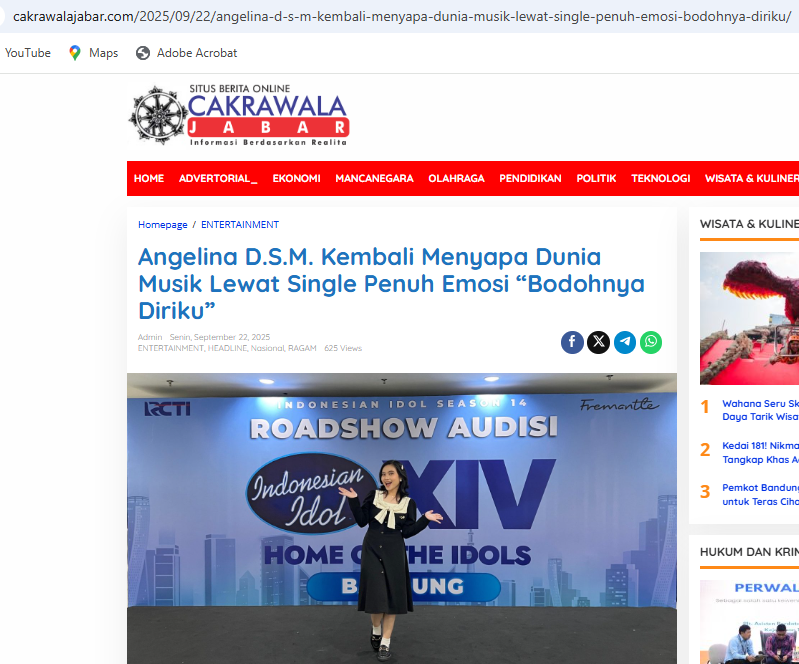Image resolution: width=799 pixels, height=664 pixels.
Task: Select EKONOMI from the red menu
Action: [296, 179]
